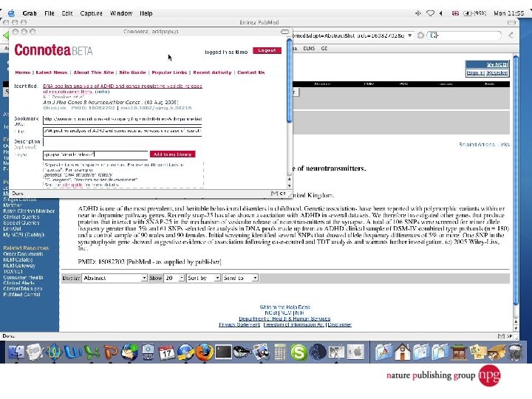The height and width of the screenshot is (399, 532).
Task: Open the Window menu
Action: (x=121, y=13)
